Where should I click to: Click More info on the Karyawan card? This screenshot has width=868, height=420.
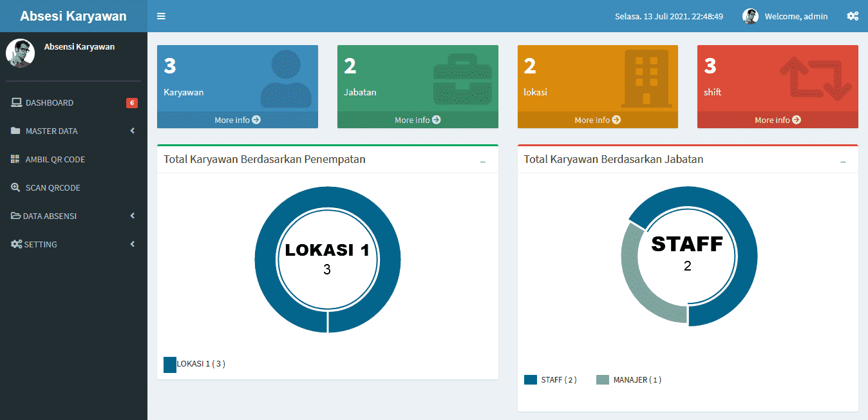[x=237, y=120]
